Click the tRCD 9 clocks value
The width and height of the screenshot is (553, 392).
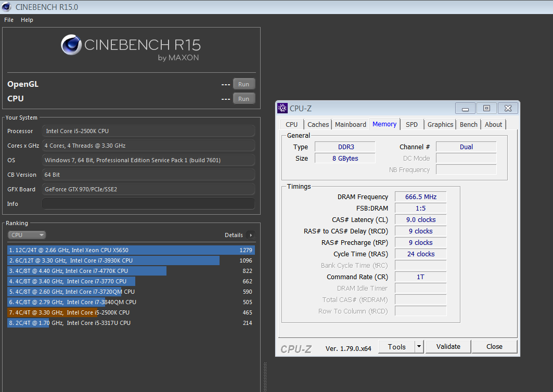421,231
